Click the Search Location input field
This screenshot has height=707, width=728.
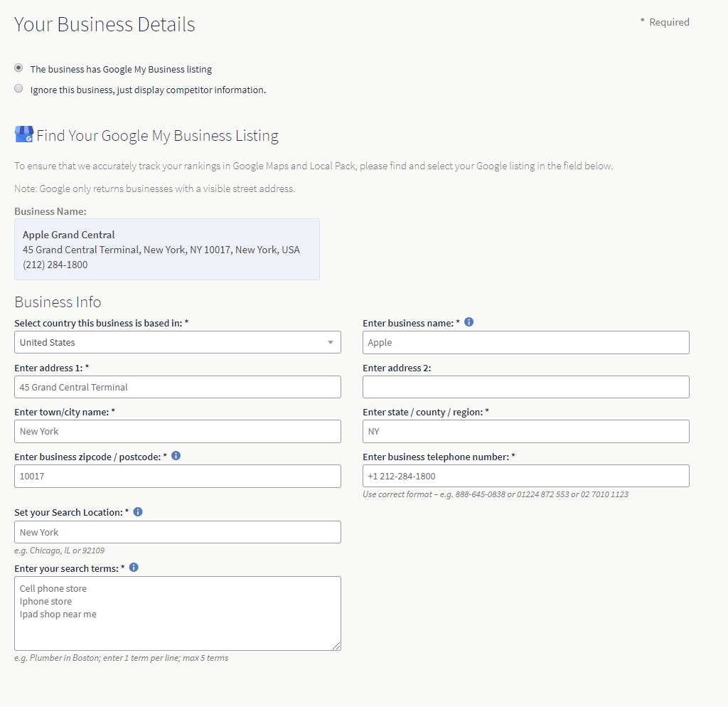coord(178,532)
